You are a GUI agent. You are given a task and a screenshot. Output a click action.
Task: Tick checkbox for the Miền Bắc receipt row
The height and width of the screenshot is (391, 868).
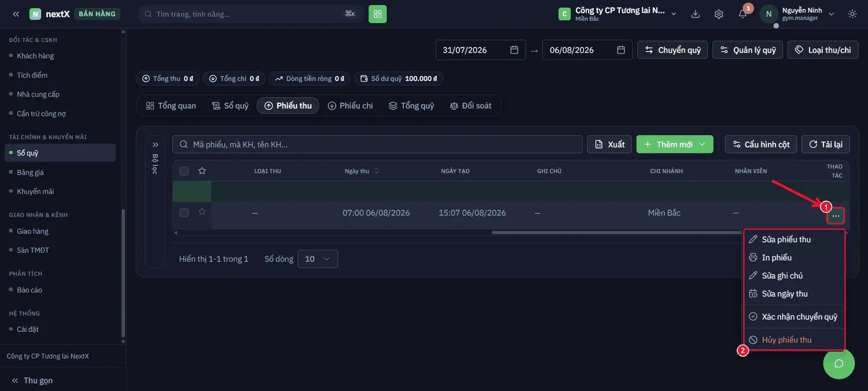tap(184, 213)
